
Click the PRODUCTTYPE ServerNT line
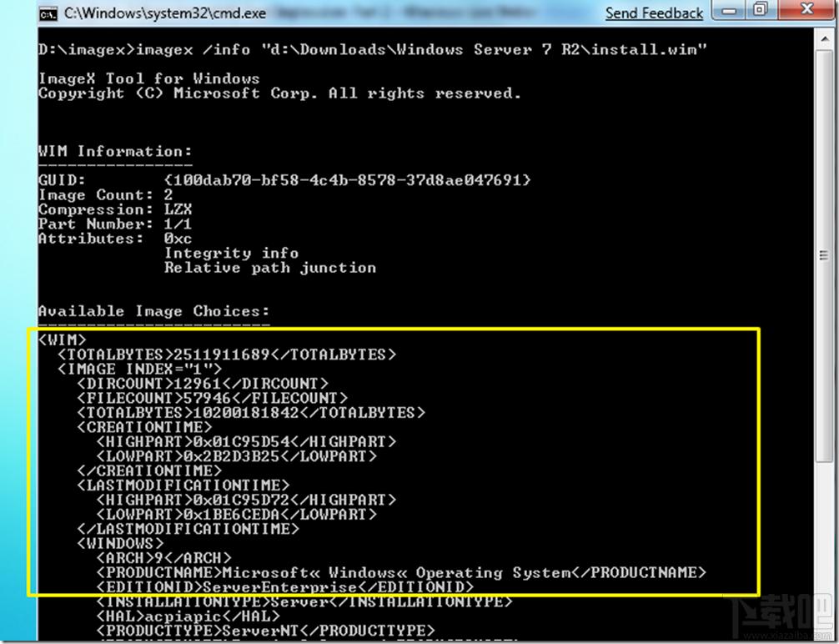coord(265,631)
